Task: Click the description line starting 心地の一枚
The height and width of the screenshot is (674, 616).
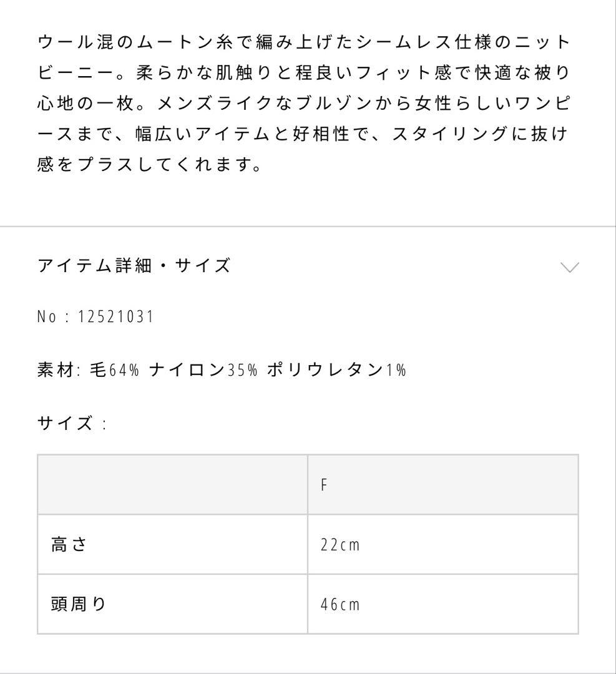Action: 304,104
